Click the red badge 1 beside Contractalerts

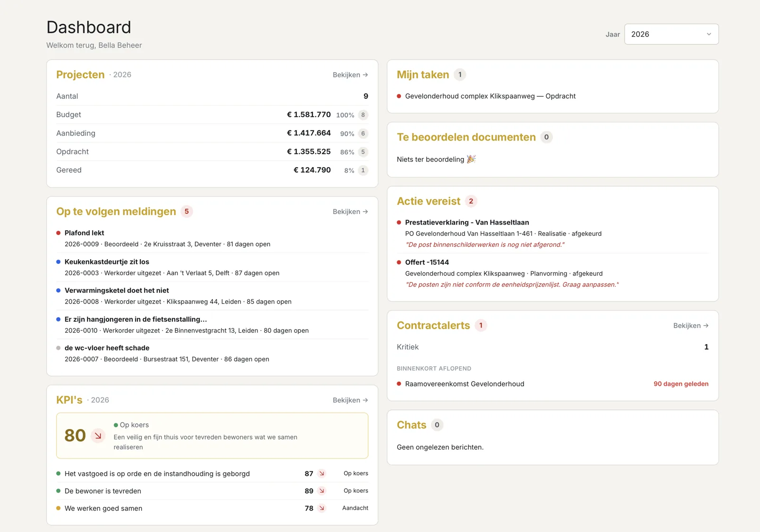click(x=481, y=326)
